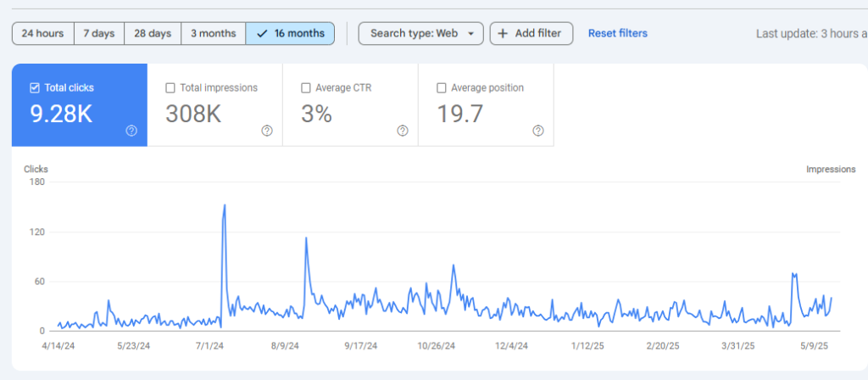This screenshot has height=380, width=868.
Task: Click the 10/26/24 date axis label
Action: coord(437,346)
